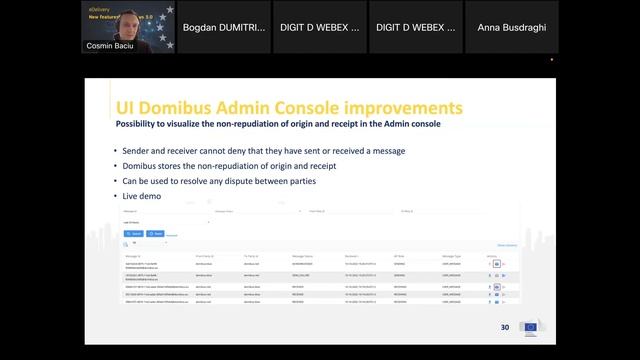This screenshot has width=640, height=360.
Task: Click the highlighted details icon in top message row
Action: [x=497, y=264]
